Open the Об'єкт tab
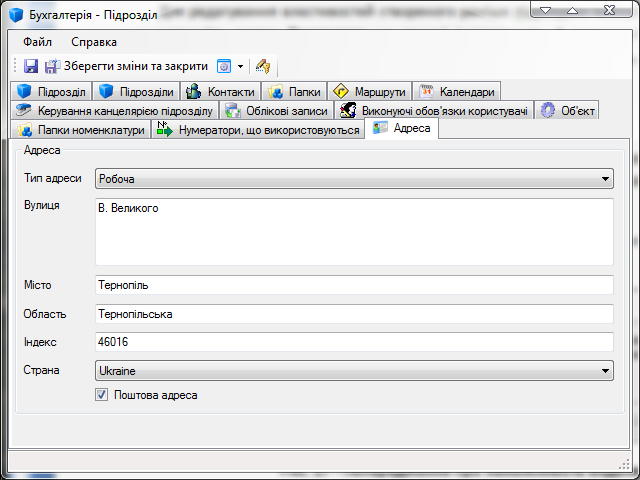The width and height of the screenshot is (640, 480). (567, 111)
